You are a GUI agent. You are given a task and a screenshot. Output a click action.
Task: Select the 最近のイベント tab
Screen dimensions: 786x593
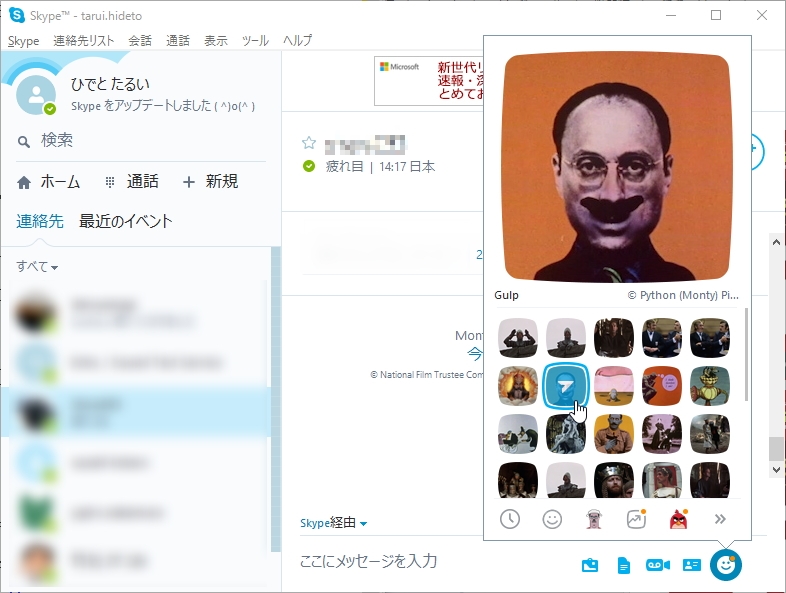[125, 221]
